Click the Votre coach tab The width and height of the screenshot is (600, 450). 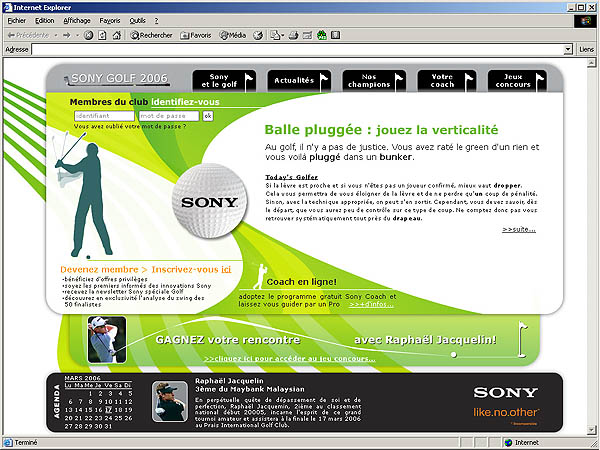[x=447, y=81]
